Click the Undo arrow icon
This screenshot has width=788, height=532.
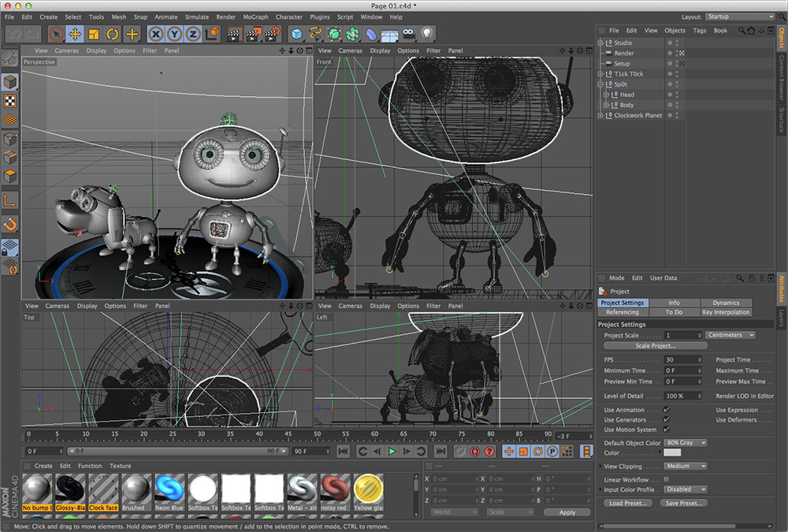pyautogui.click(x=13, y=34)
